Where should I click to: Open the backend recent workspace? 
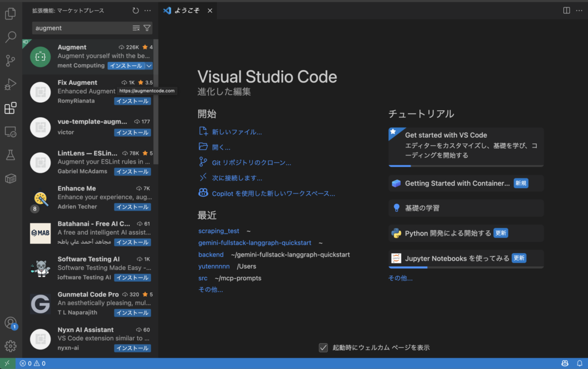[211, 254]
